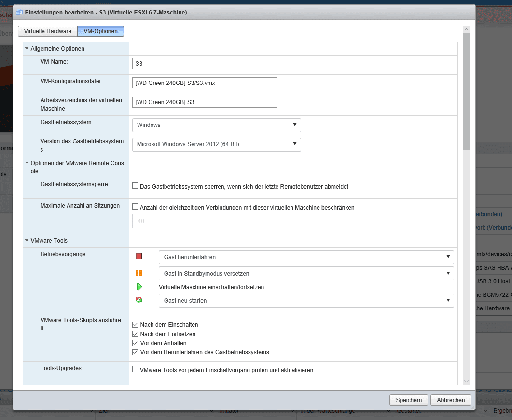Screen dimensions: 512x420
Task: Toggle the limit simultaneous connections checkbox
Action: (136, 207)
